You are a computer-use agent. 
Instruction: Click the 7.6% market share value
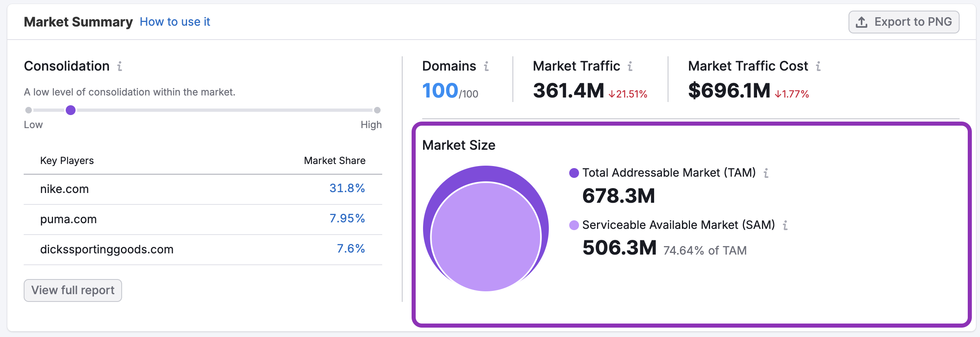coord(350,249)
